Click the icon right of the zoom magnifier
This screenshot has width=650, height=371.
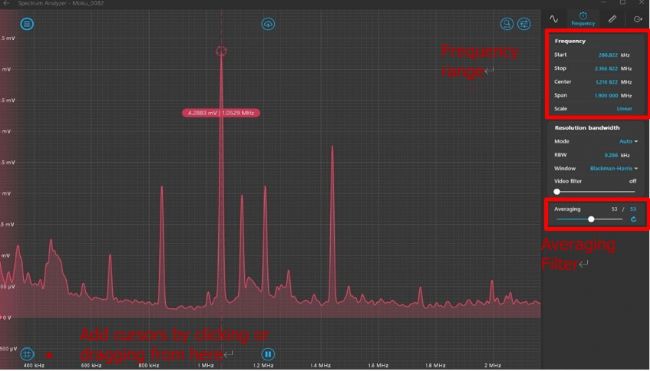pos(524,24)
